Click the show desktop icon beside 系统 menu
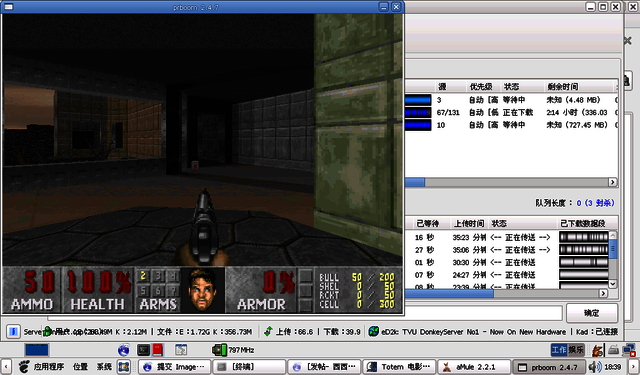The image size is (640, 375). (x=124, y=366)
